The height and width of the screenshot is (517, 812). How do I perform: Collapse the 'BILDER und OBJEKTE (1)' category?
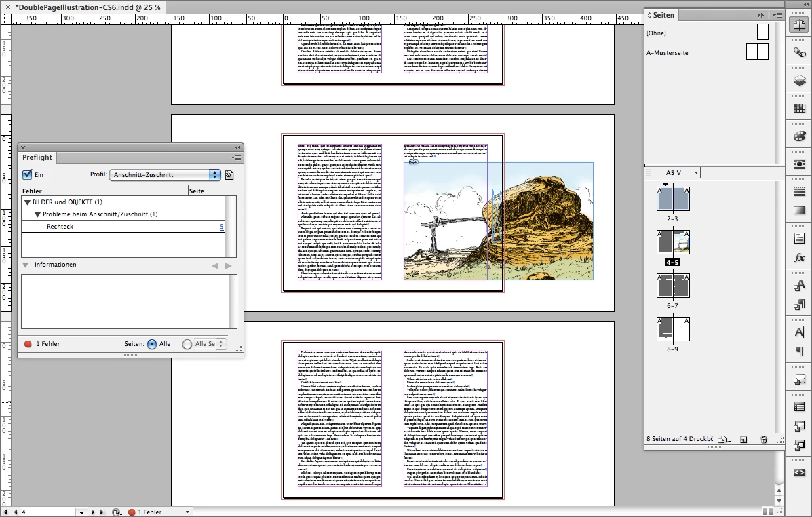27,203
